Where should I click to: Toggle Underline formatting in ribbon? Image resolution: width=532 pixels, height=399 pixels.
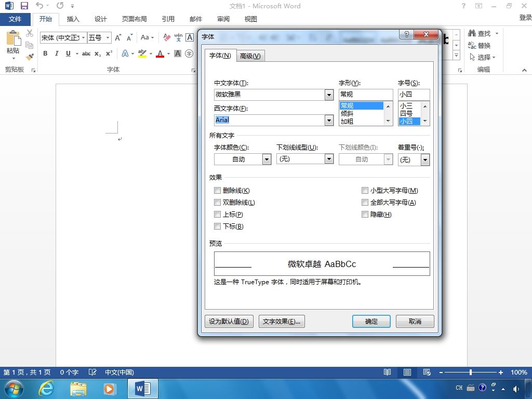[68, 54]
